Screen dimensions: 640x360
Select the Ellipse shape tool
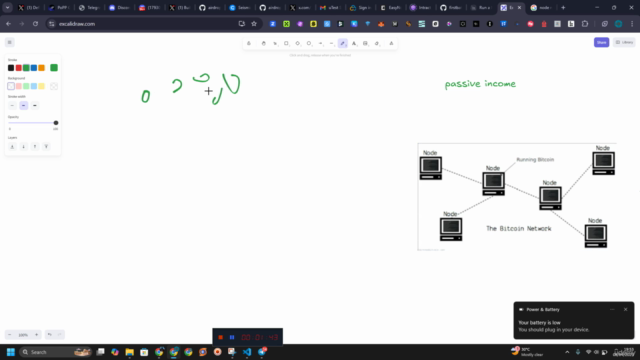[x=309, y=43]
